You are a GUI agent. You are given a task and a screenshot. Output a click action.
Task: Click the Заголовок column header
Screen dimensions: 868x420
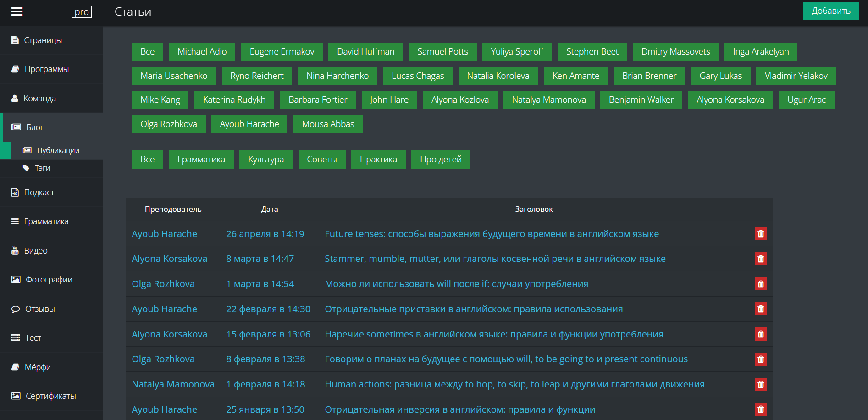534,209
